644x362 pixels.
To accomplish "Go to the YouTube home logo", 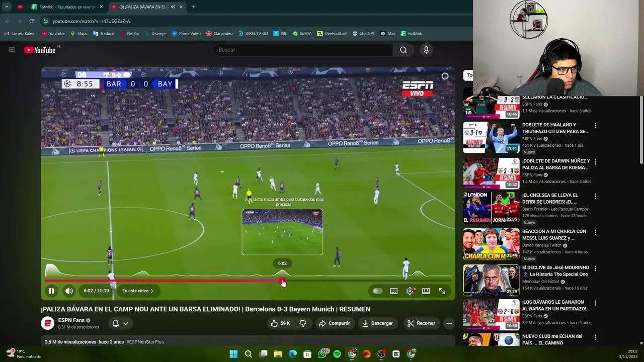I will tap(40, 50).
